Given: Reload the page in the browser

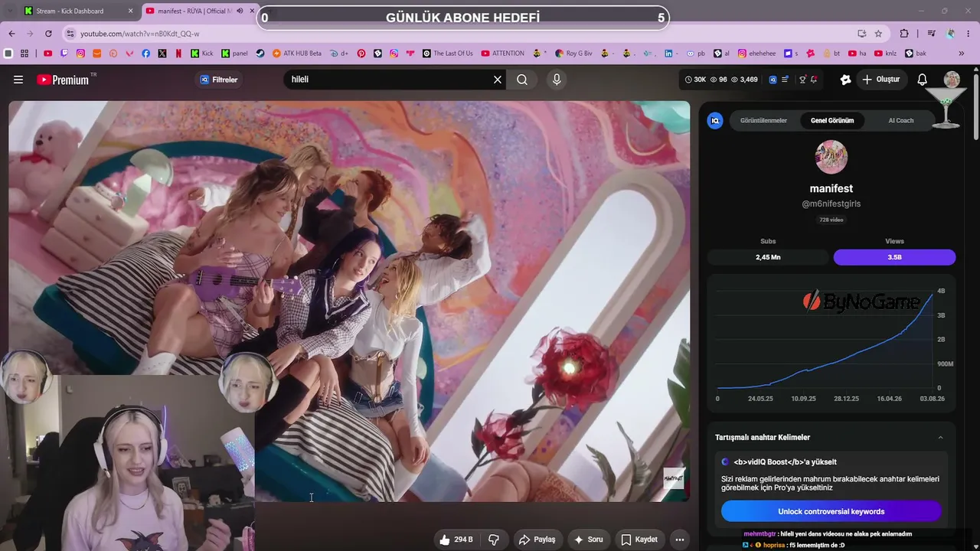Looking at the screenshot, I should (x=48, y=34).
